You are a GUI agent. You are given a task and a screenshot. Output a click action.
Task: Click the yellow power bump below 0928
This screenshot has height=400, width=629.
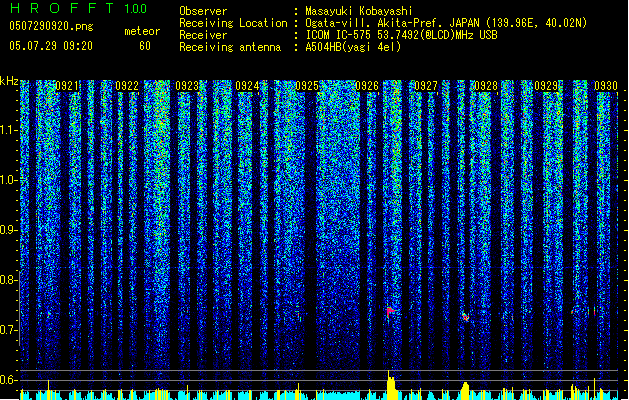[x=465, y=391]
